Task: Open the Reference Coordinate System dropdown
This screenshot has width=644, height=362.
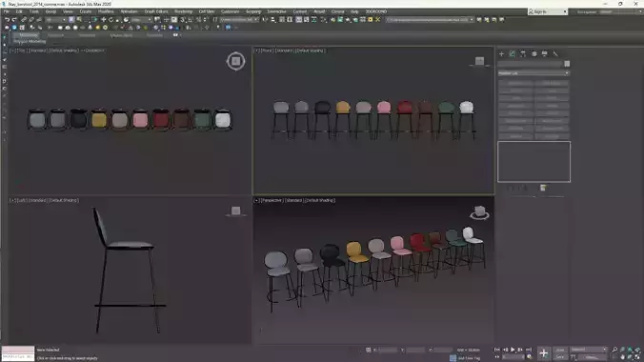Action: 141,19
